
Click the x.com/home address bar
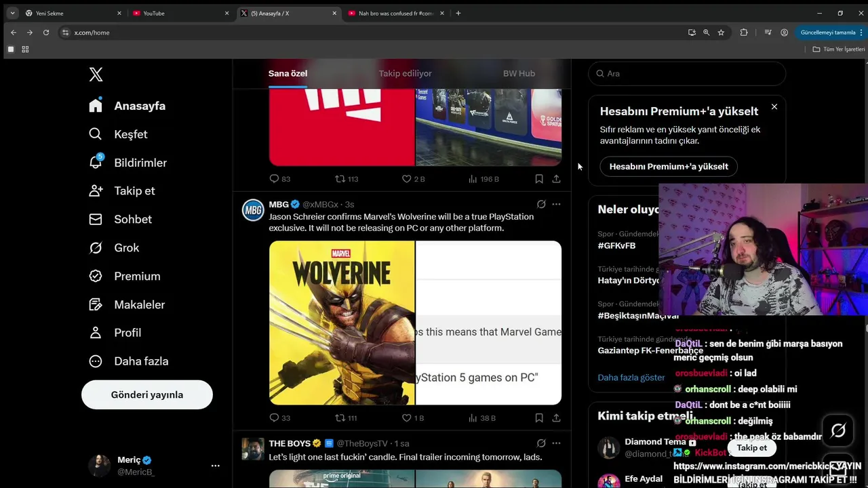coord(372,33)
